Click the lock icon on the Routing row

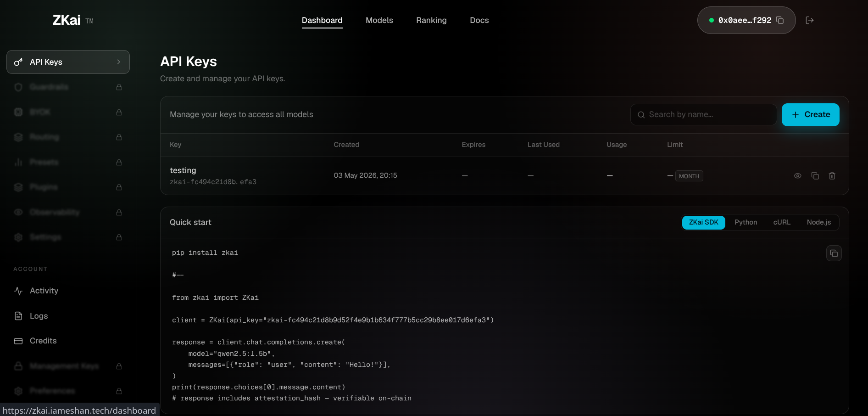[119, 137]
